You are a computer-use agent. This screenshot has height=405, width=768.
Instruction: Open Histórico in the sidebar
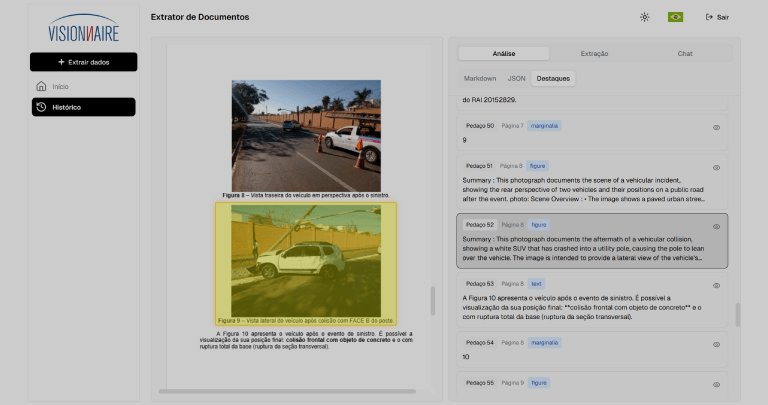(x=83, y=107)
